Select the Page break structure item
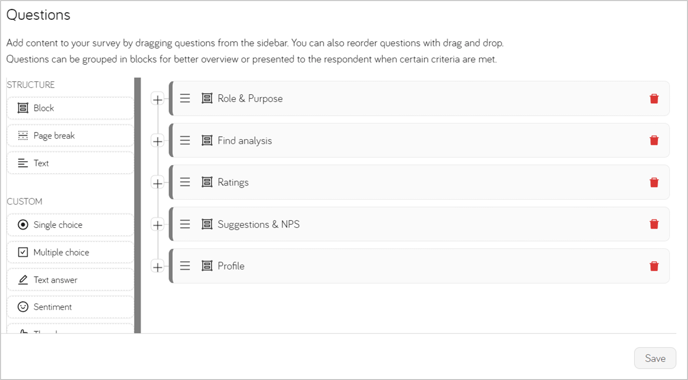688x380 pixels. point(70,136)
